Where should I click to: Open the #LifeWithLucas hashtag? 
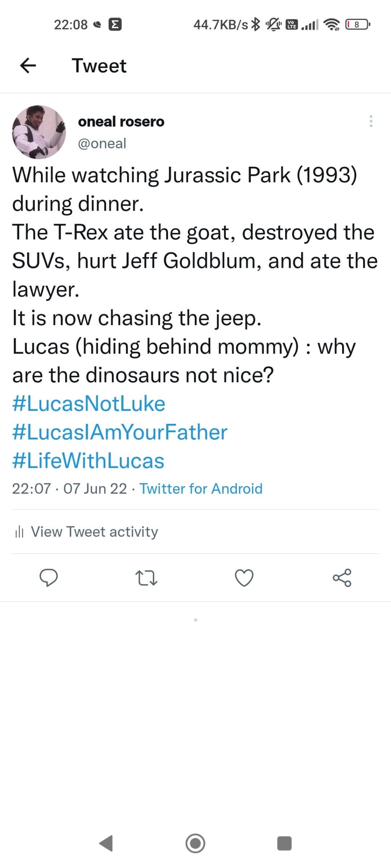pyautogui.click(x=88, y=461)
